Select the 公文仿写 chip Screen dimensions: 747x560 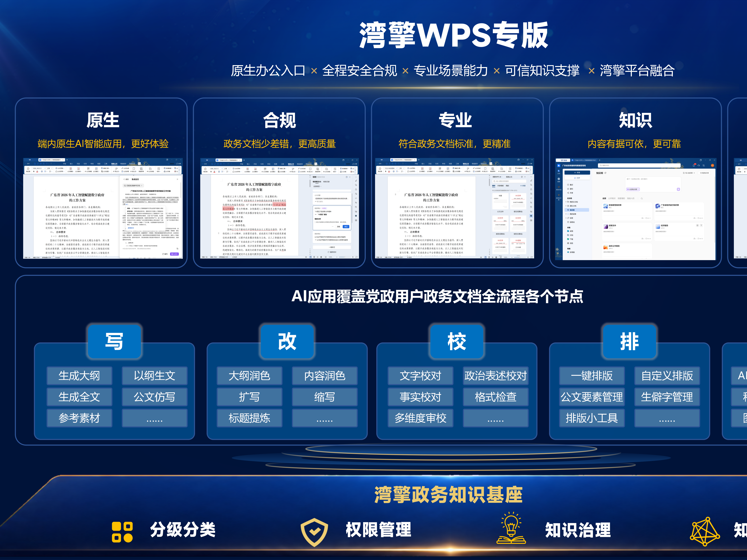(154, 397)
